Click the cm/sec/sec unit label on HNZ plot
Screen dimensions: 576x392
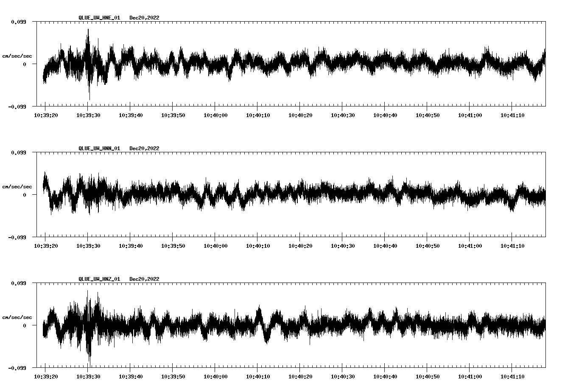tap(17, 317)
